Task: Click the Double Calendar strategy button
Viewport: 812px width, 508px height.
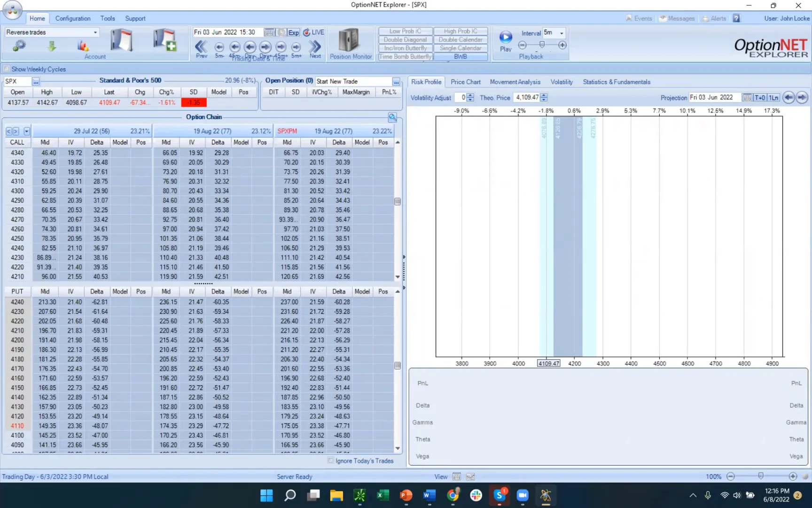Action: (x=461, y=40)
